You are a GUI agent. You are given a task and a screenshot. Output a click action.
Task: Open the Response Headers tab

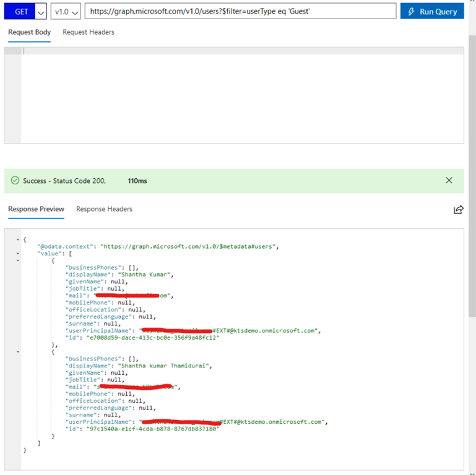click(104, 209)
